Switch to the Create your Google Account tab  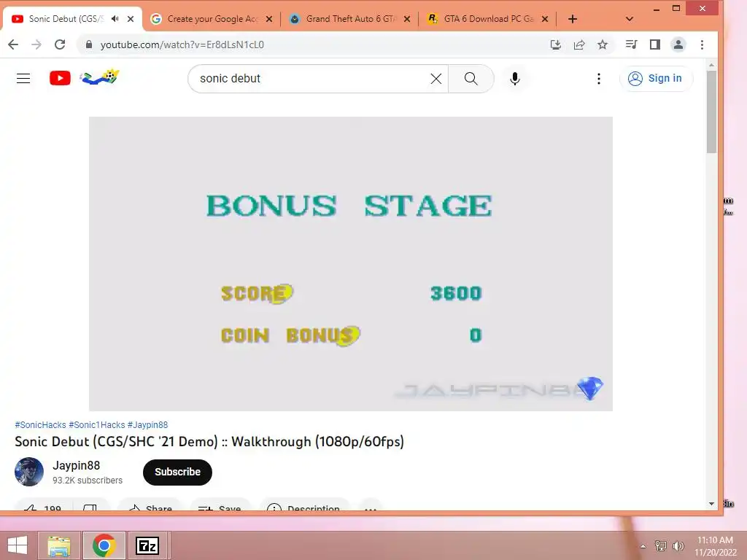(212, 19)
